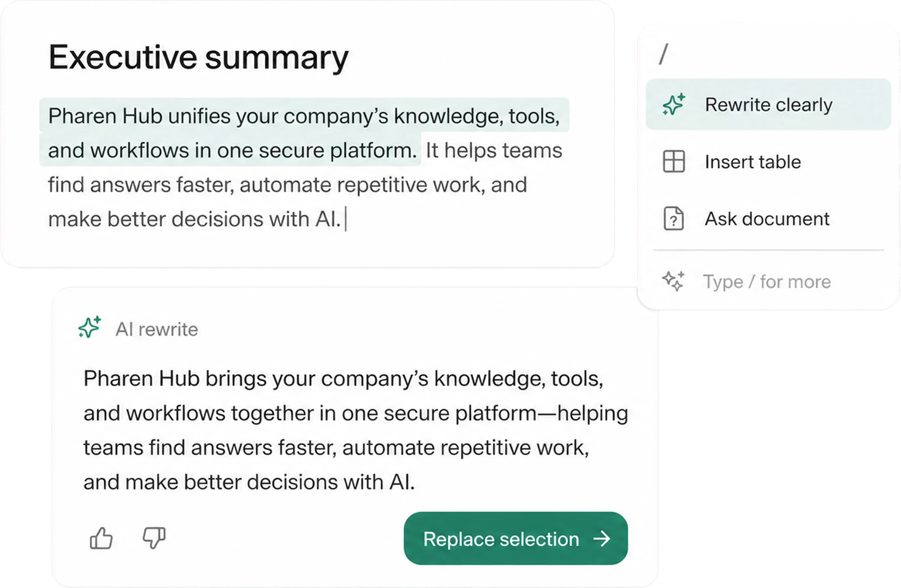The width and height of the screenshot is (901, 588).
Task: Click the Replace selection button
Action: point(516,538)
